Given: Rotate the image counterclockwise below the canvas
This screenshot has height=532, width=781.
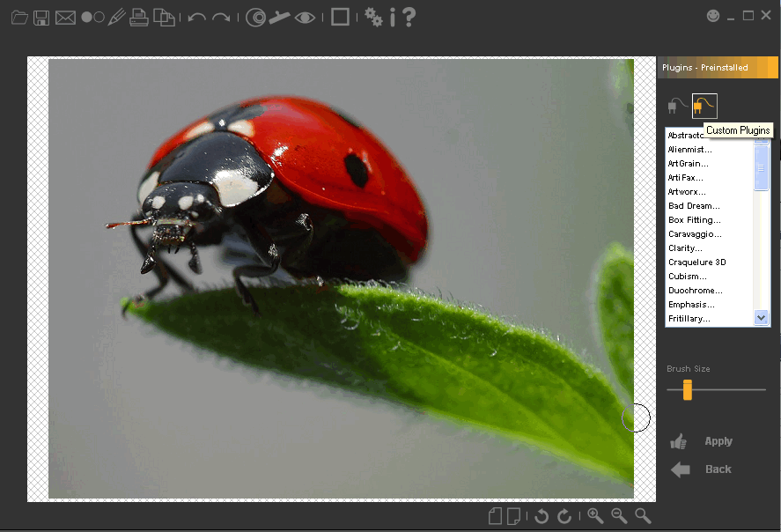Looking at the screenshot, I should (542, 516).
